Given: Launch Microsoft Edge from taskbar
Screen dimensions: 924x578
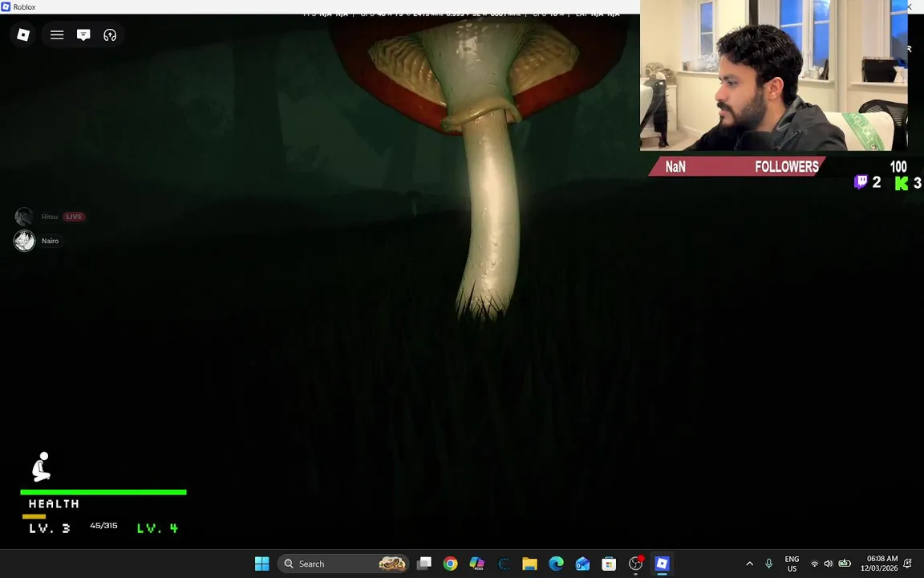Looking at the screenshot, I should click(x=557, y=564).
